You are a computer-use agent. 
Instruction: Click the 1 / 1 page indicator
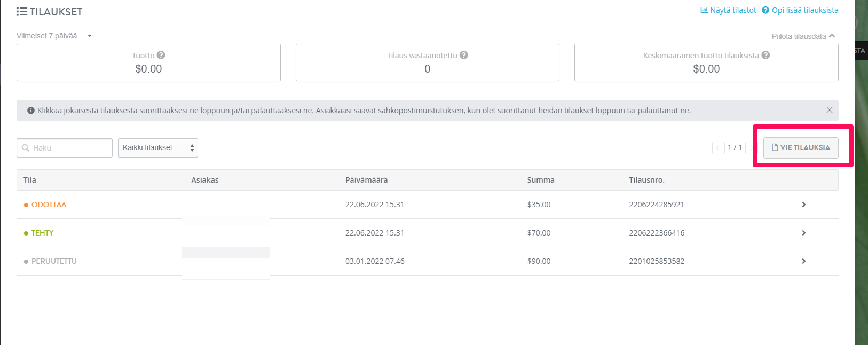[x=735, y=147]
